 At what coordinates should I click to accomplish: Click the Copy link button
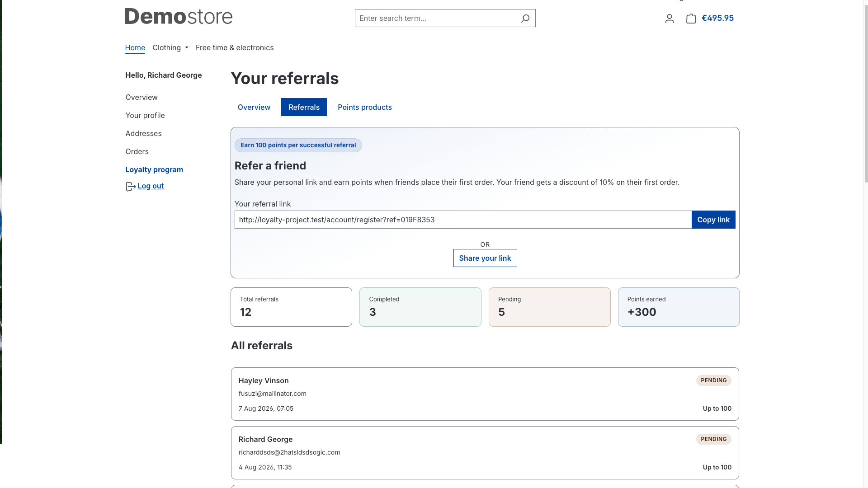pos(713,220)
